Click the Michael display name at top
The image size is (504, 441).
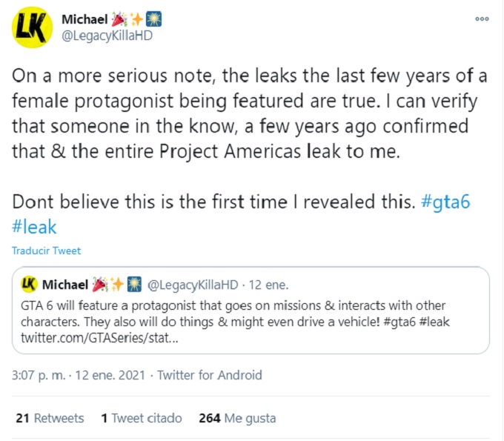(86, 19)
